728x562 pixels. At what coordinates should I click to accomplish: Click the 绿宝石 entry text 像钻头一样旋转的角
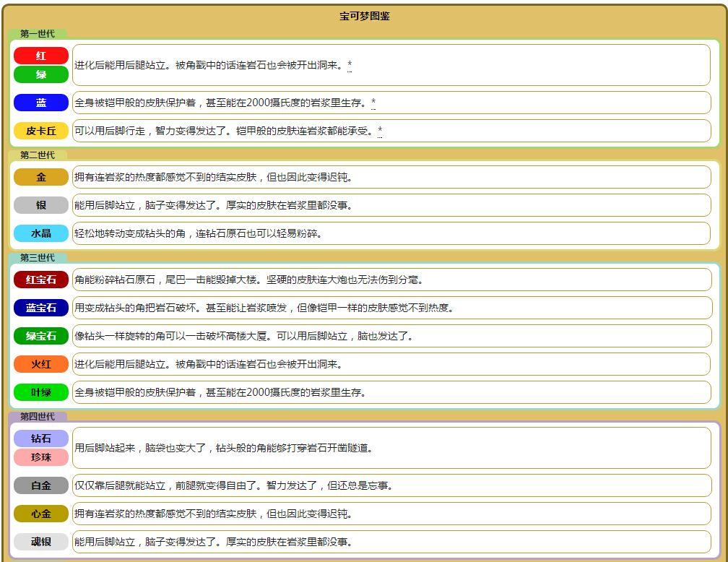coord(244,336)
